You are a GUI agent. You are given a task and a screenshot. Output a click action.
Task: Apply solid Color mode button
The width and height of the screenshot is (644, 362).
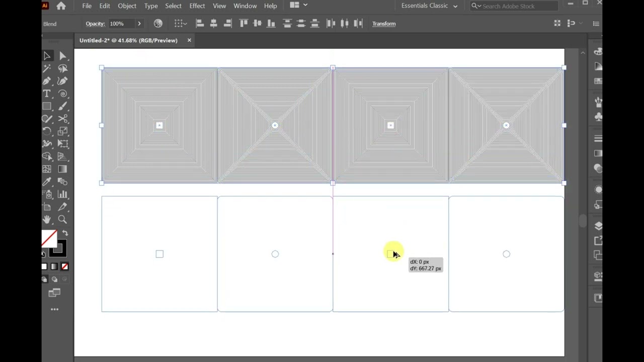coord(44,266)
